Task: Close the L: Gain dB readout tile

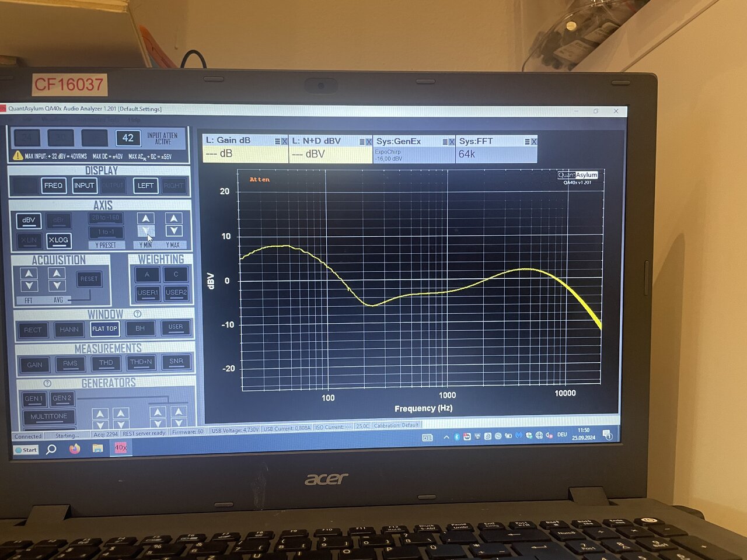Action: tap(285, 141)
